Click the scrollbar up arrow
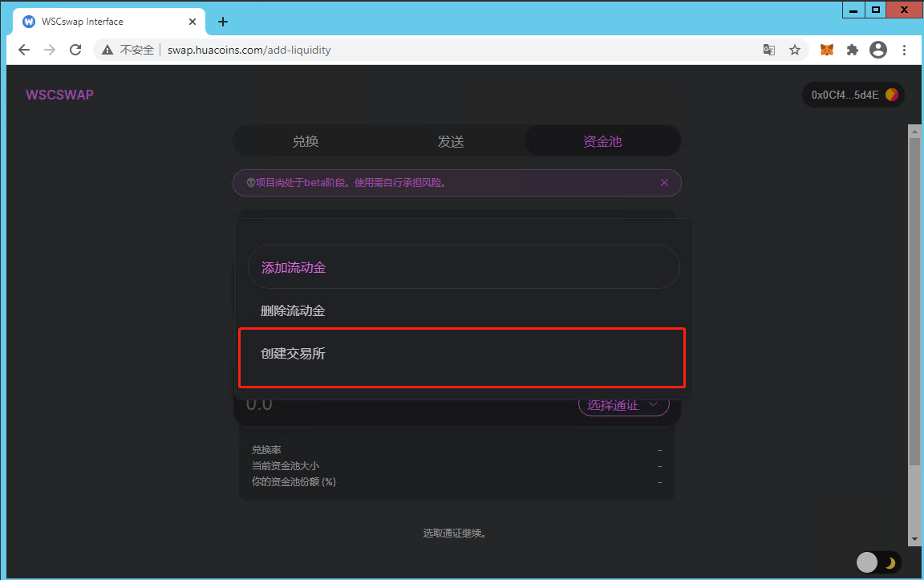 pos(914,131)
